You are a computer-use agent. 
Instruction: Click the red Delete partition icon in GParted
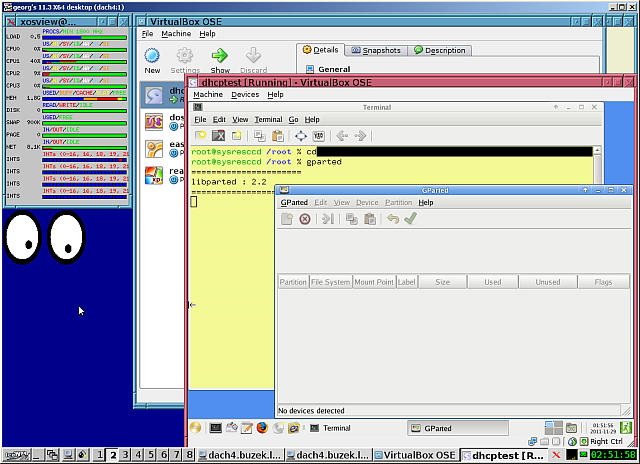(305, 219)
